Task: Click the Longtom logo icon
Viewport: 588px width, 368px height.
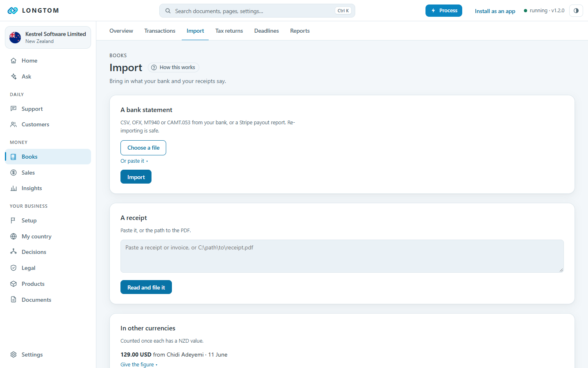Action: click(13, 11)
